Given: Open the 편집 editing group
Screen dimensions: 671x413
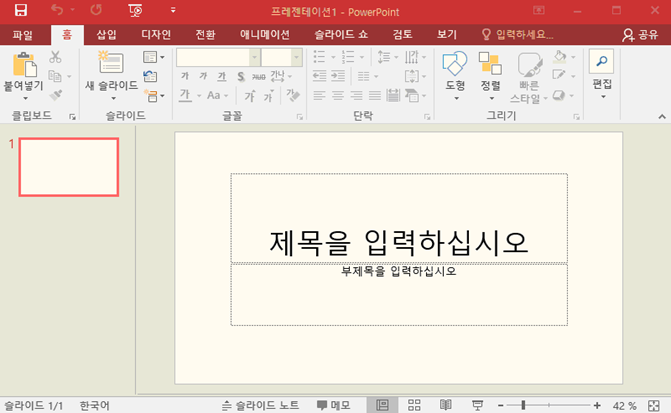Looking at the screenshot, I should pyautogui.click(x=602, y=74).
